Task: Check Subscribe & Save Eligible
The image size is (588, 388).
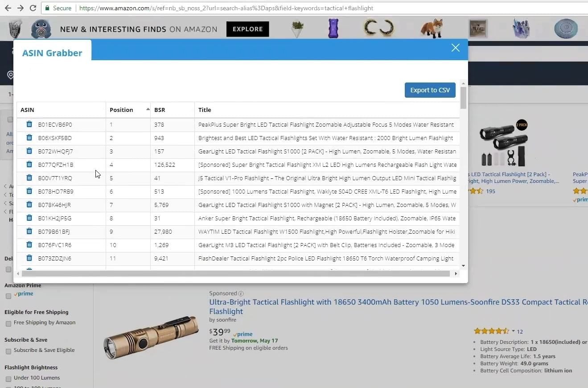Action: [x=8, y=351]
